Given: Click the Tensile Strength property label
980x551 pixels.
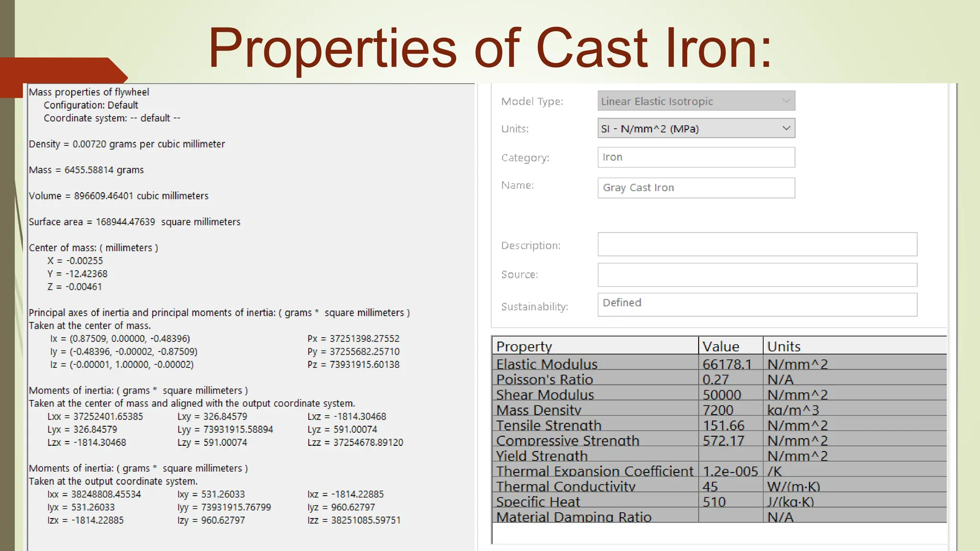Looking at the screenshot, I should [x=549, y=425].
